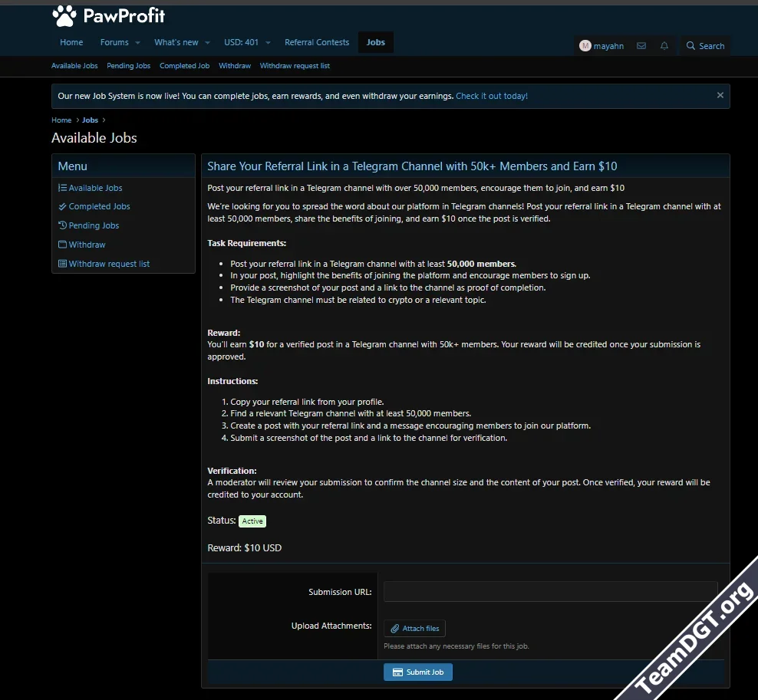Click the PawProfit paw logo

pyautogui.click(x=64, y=15)
